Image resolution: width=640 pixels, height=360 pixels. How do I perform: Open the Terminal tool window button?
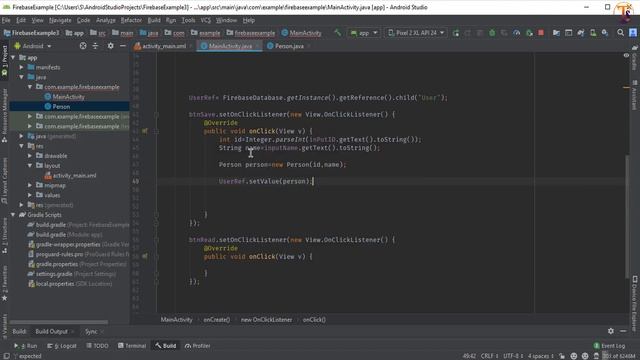(131, 346)
